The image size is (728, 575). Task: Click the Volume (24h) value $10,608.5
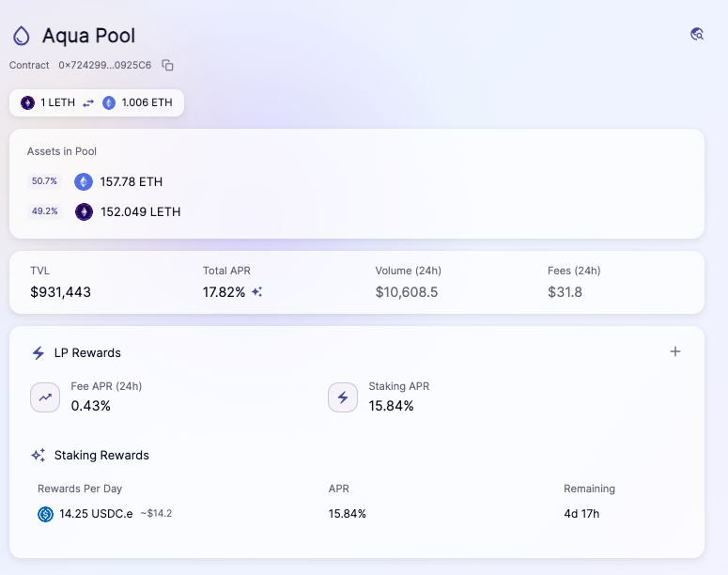pyautogui.click(x=407, y=292)
